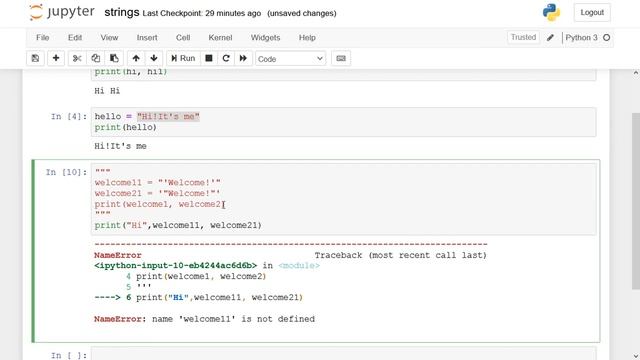The image size is (640, 360).
Task: Insert a cell below with plus icon
Action: coord(56,58)
